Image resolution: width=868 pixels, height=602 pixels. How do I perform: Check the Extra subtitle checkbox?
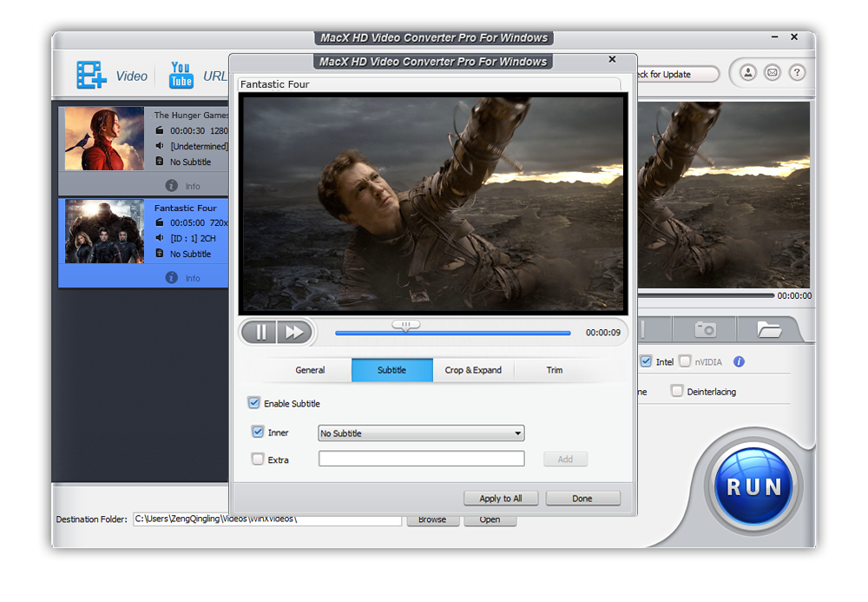pos(258,459)
